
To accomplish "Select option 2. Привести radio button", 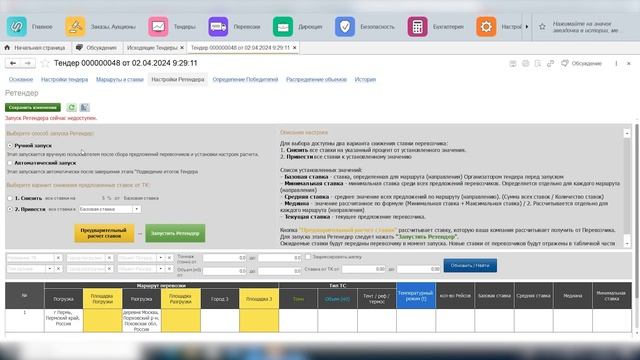I will tap(10, 209).
